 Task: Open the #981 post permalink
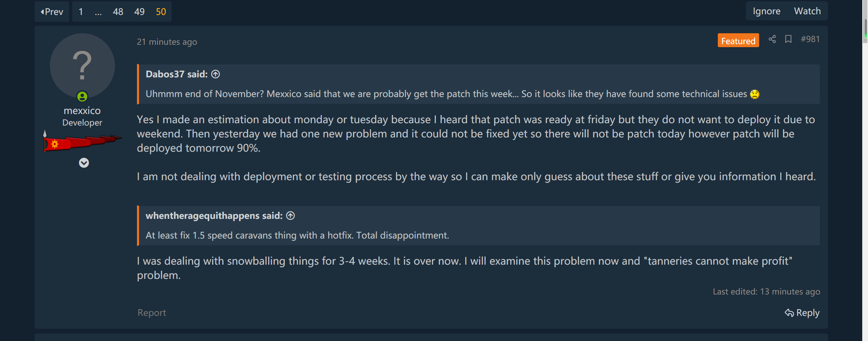pyautogui.click(x=810, y=39)
